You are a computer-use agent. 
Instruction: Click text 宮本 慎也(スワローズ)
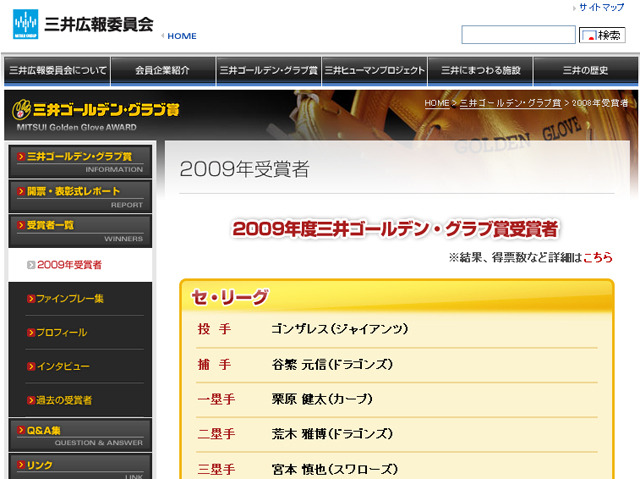pyautogui.click(x=335, y=469)
